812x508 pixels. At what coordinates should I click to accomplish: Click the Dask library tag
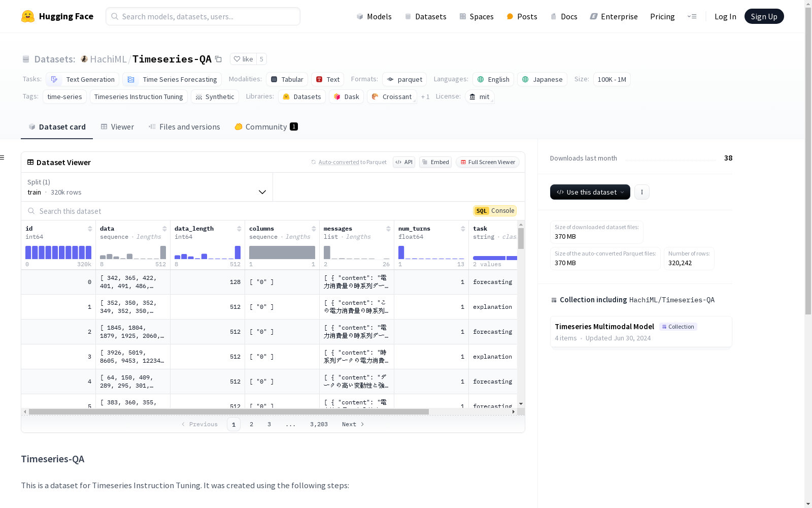(x=347, y=97)
